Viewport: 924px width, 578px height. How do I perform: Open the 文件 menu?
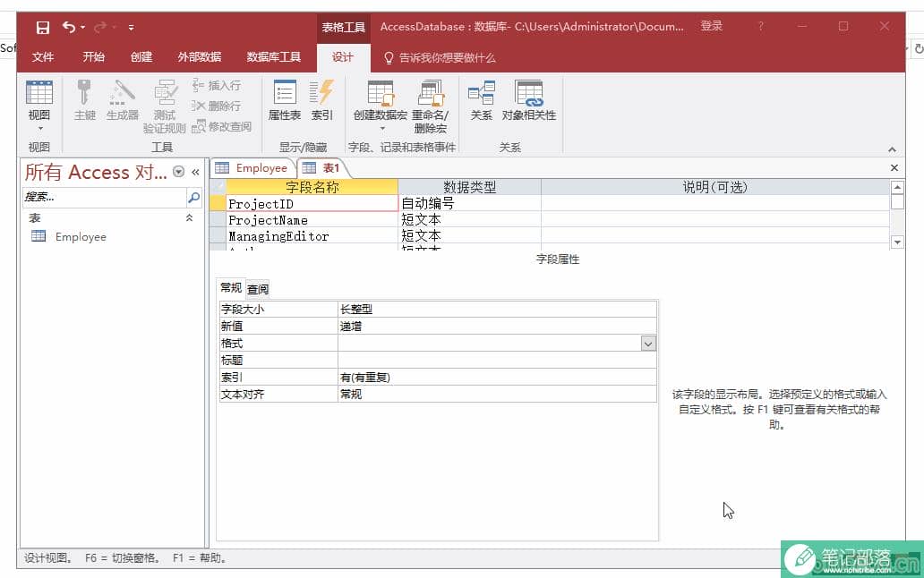[x=42, y=57]
